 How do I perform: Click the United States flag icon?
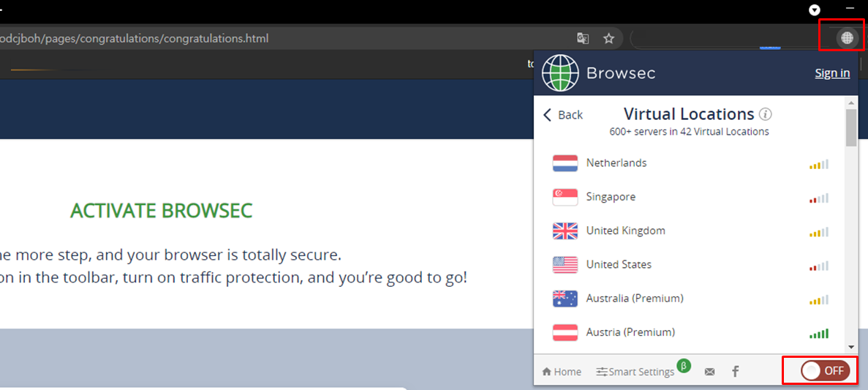tap(565, 264)
